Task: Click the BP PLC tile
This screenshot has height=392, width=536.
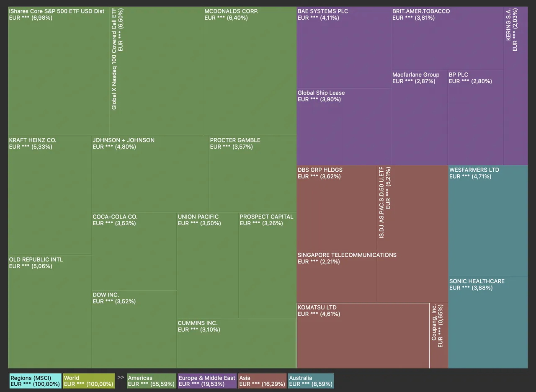Action: coord(476,117)
